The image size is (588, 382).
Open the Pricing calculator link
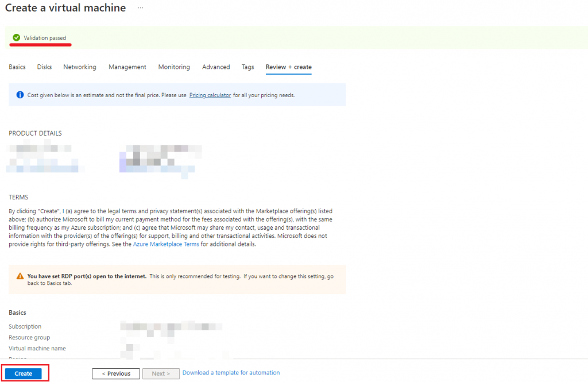point(210,95)
